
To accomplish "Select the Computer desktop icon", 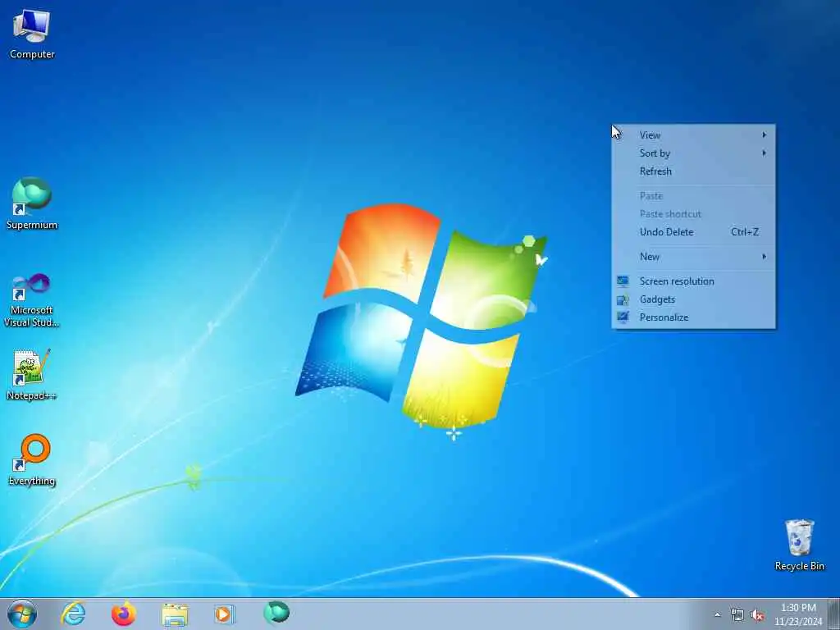I will coord(32,34).
